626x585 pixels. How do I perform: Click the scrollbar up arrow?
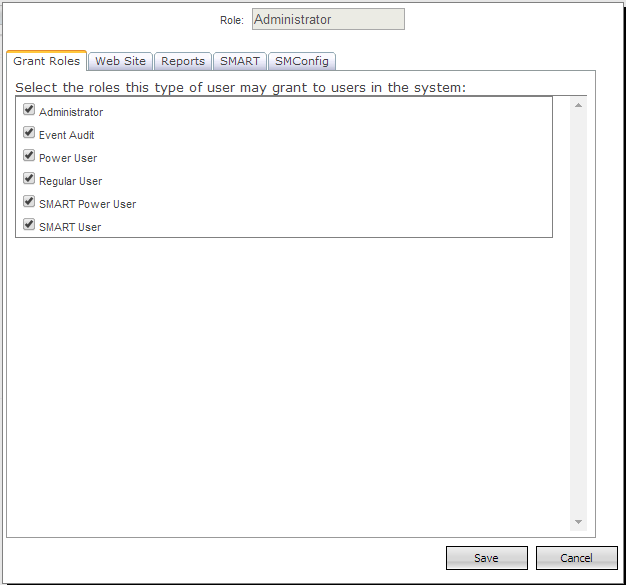click(578, 104)
